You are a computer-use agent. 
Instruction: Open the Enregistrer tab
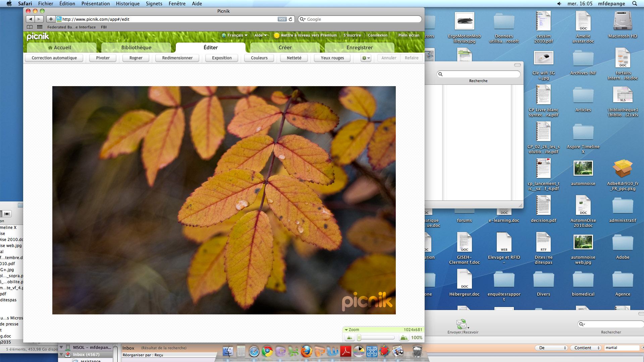pyautogui.click(x=360, y=48)
